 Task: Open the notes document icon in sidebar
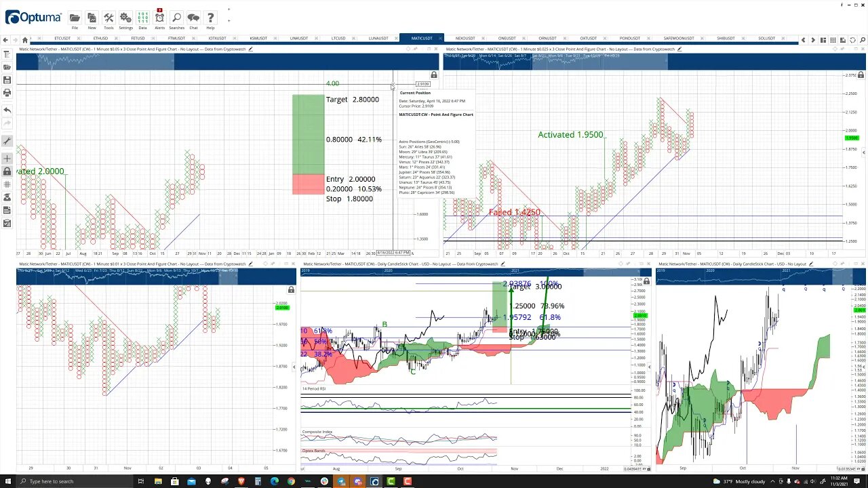coord(7,210)
